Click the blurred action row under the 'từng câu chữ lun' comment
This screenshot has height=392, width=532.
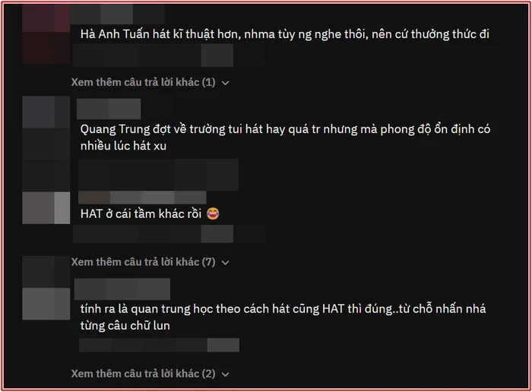coord(159,345)
